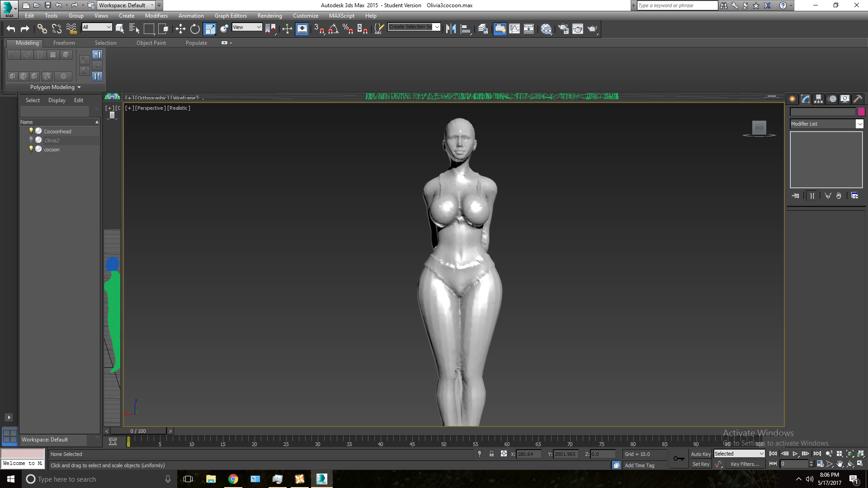Viewport: 868px width, 488px height.
Task: Open the Selected key filter dropdown
Action: pyautogui.click(x=739, y=454)
